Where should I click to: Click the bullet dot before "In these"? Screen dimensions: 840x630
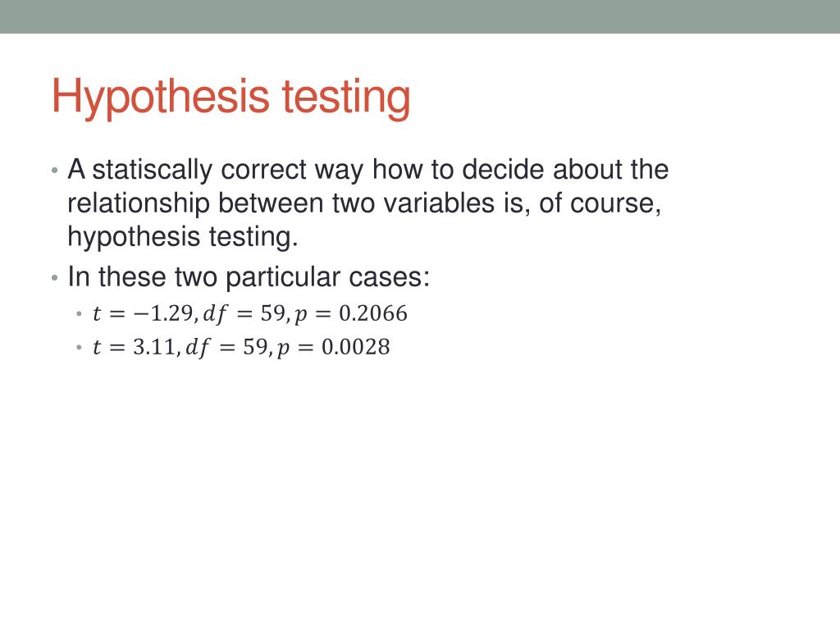coord(55,279)
